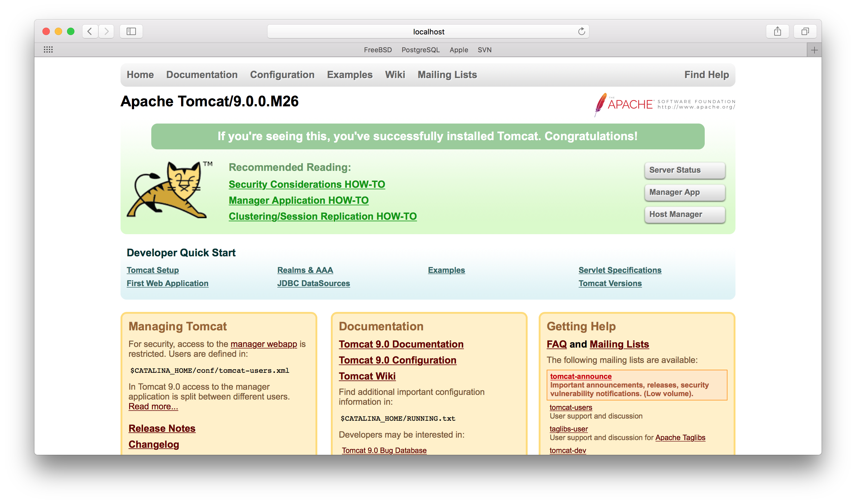Click the $CATALINA_HOME/conf/tomcat-users.xml path text
856x504 pixels.
(x=210, y=371)
